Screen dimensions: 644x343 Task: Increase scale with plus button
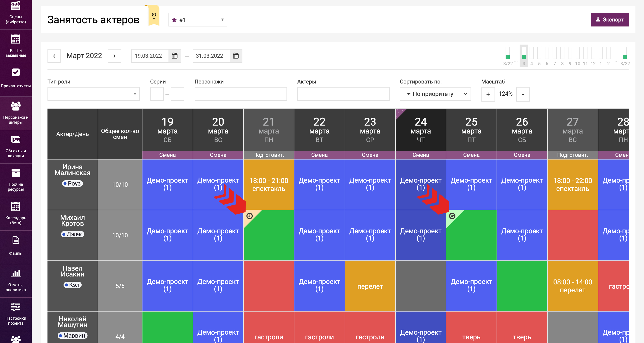tap(488, 94)
